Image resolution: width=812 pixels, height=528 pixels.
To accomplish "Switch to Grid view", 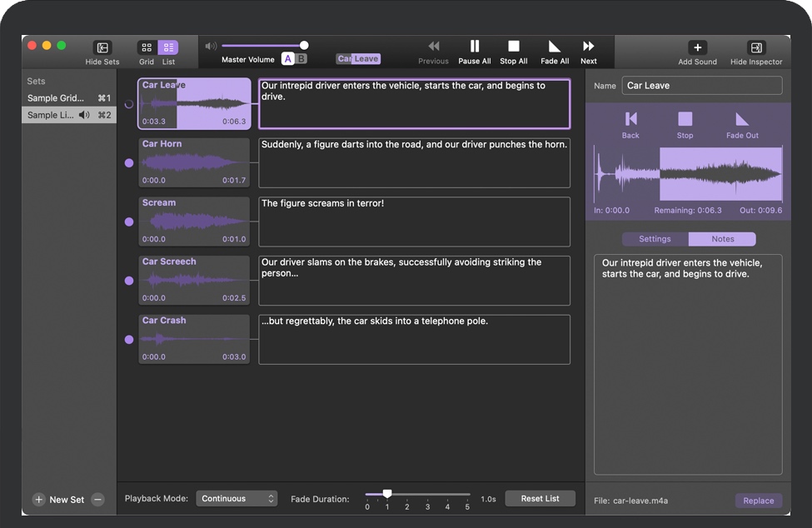I will (147, 48).
